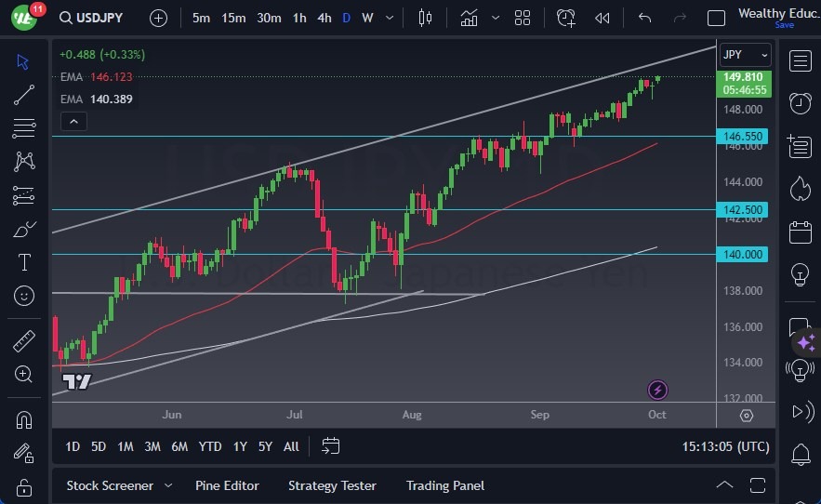The width and height of the screenshot is (821, 504).
Task: Start Bar Replay mode
Action: [603, 18]
